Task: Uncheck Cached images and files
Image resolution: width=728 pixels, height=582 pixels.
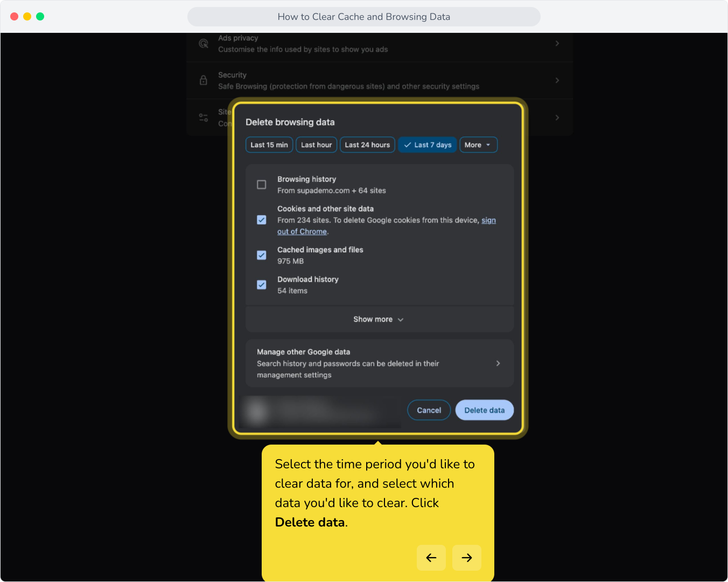Action: [262, 255]
